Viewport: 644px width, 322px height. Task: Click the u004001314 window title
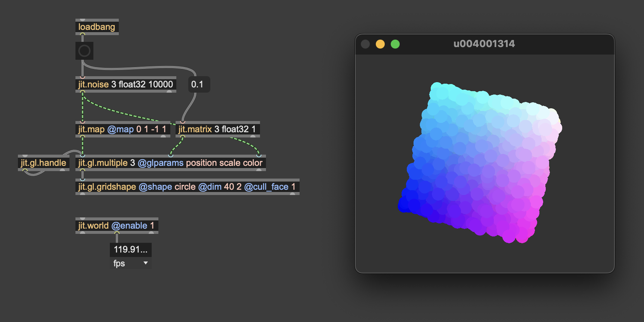tap(484, 44)
